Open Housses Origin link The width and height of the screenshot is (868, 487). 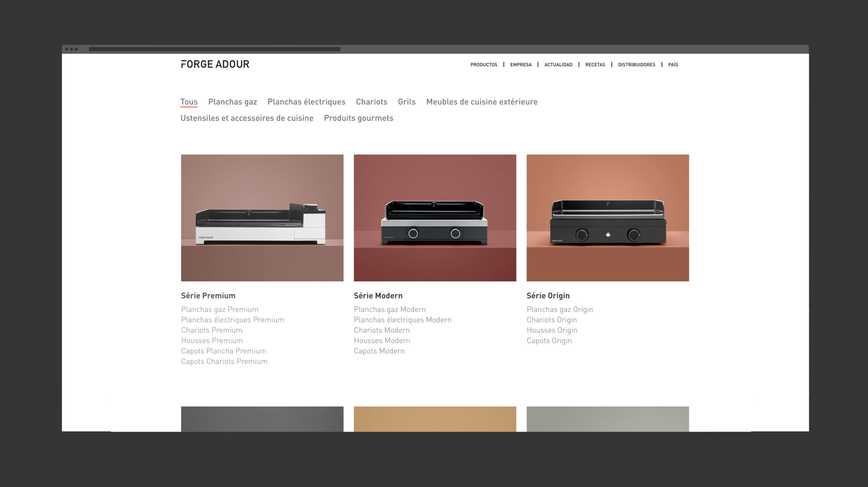click(552, 330)
